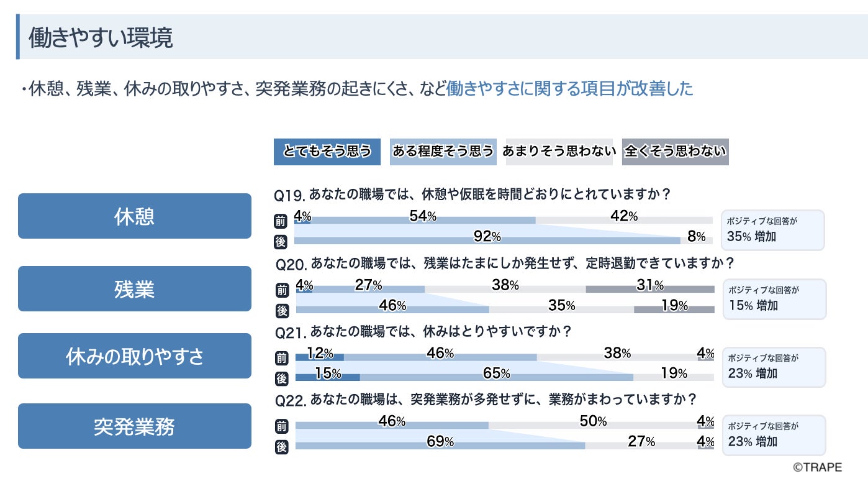868x486 pixels.
Task: Click the 15% 増加 callout box
Action: tap(774, 299)
